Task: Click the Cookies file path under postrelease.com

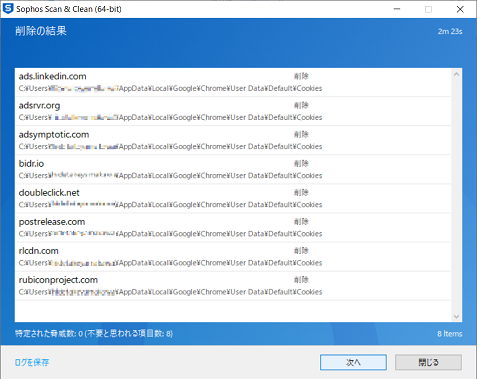Action: [x=170, y=234]
